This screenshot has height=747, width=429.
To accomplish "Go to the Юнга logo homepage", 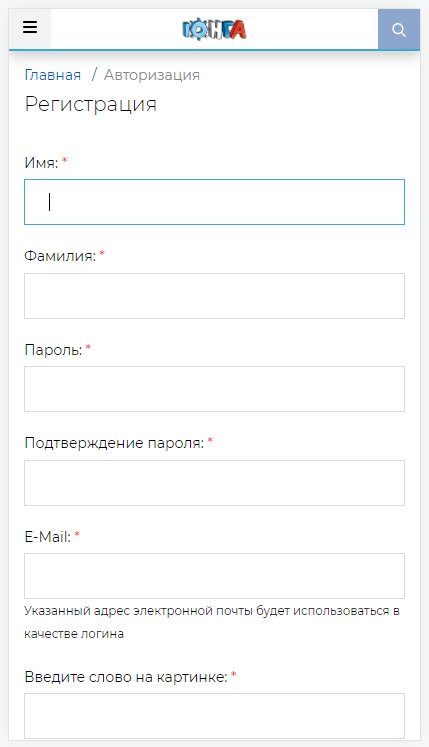I will click(x=214, y=30).
